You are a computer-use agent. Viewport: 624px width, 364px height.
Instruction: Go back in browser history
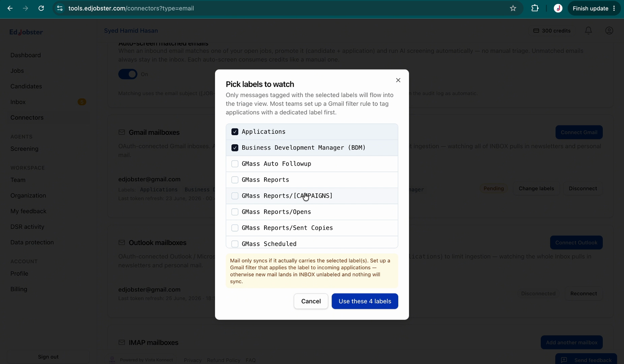point(10,8)
